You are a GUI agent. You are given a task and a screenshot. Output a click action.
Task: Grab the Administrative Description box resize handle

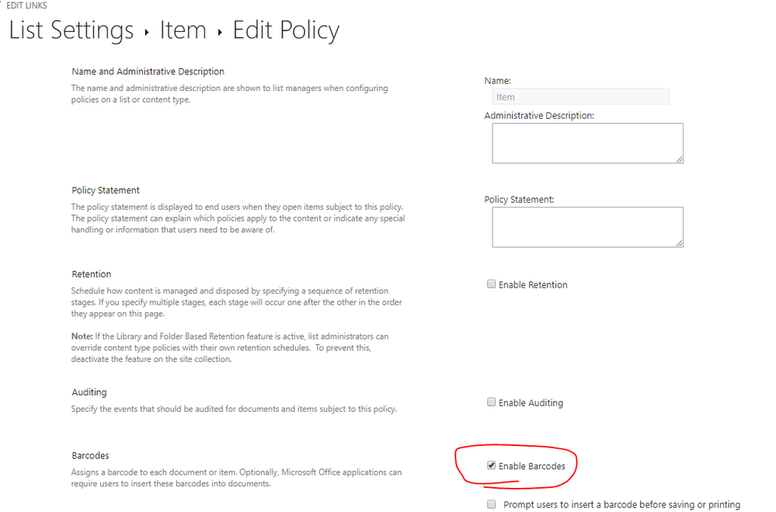[679, 158]
